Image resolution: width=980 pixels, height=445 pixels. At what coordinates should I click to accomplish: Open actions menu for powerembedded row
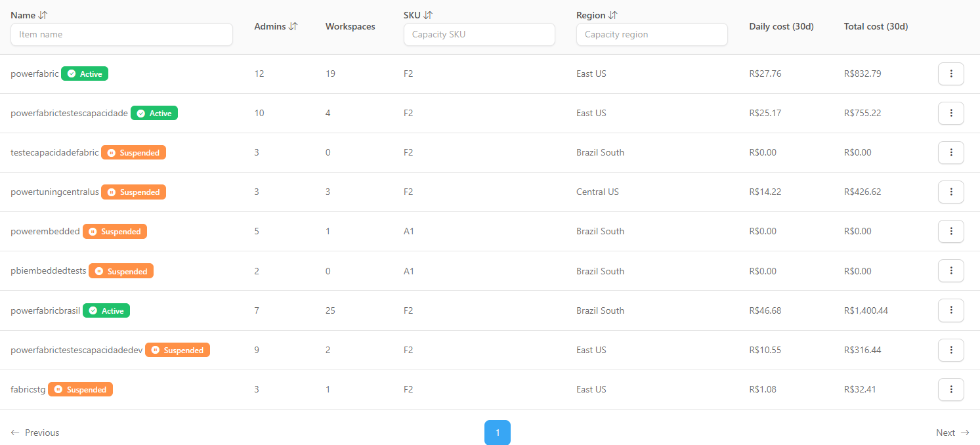click(951, 231)
